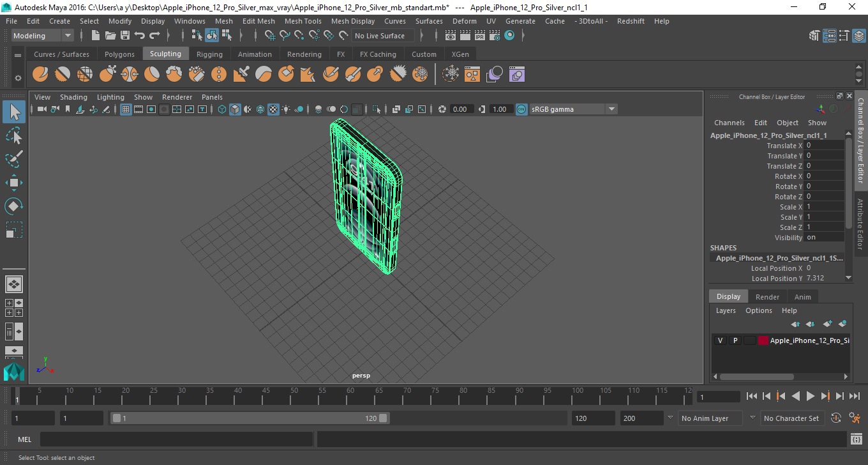Select the Paint Selection tool in toolbox

pyautogui.click(x=14, y=159)
